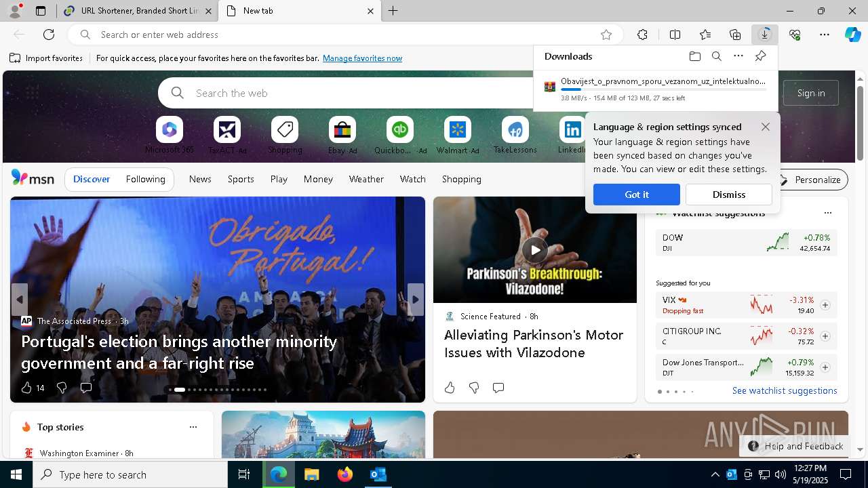Screen dimensions: 868x488
Task: Toggle split screen icon
Action: [x=675, y=35]
